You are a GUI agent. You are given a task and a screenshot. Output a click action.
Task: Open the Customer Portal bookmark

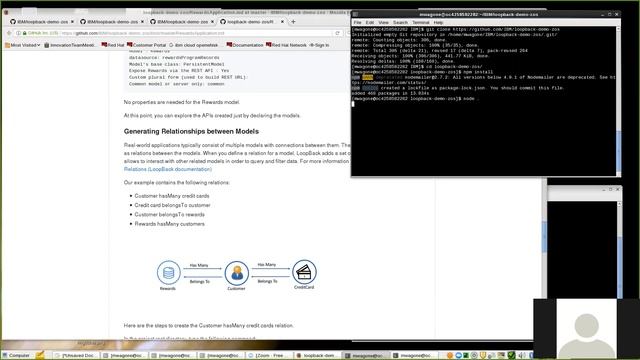click(x=147, y=45)
